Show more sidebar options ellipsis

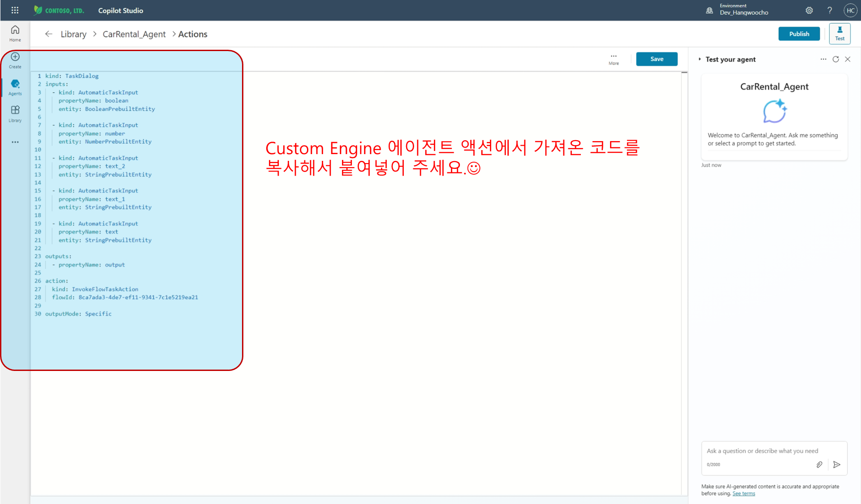click(15, 142)
